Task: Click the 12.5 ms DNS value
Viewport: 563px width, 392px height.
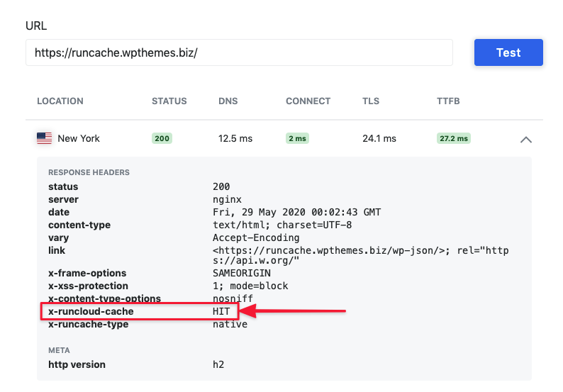Action: 235,138
